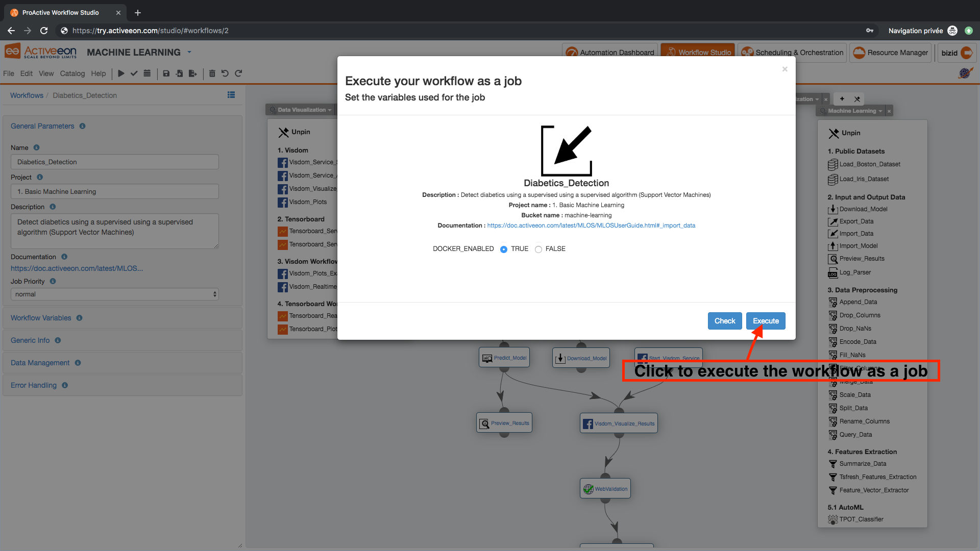This screenshot has width=980, height=551.
Task: Select FALSE radio button for DOCKER_ENABLED
Action: (538, 249)
